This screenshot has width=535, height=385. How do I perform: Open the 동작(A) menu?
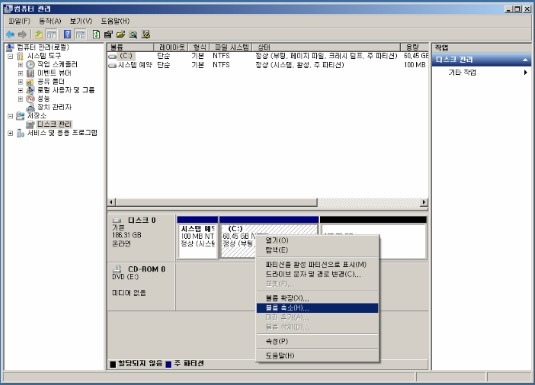[x=50, y=21]
